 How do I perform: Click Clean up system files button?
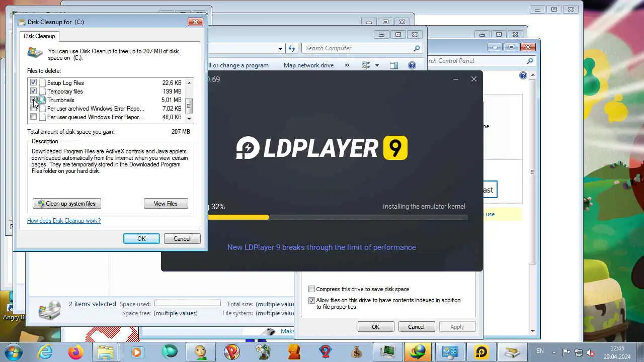pos(67,204)
